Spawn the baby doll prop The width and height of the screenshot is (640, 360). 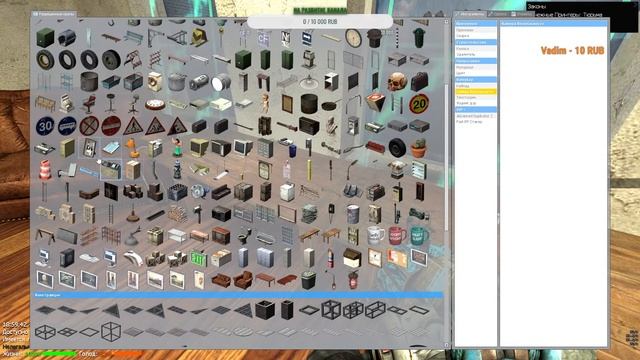point(265,103)
